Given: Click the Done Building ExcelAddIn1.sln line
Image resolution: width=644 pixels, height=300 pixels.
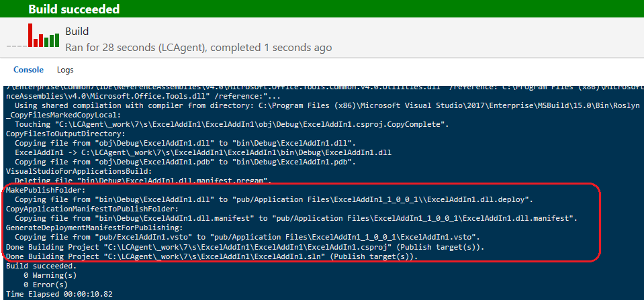Looking at the screenshot, I should pyautogui.click(x=212, y=256).
